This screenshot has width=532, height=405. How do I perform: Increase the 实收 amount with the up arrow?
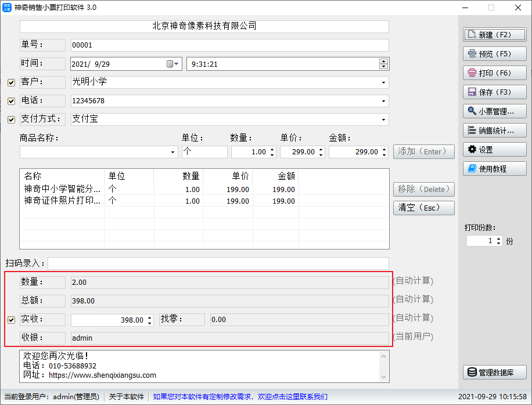[x=150, y=317]
